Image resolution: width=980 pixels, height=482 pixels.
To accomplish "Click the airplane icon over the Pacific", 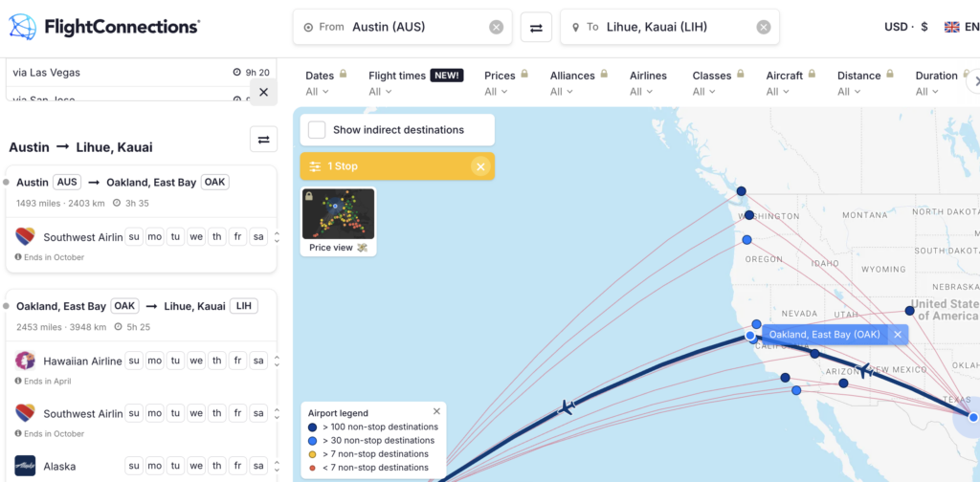I will pos(567,408).
